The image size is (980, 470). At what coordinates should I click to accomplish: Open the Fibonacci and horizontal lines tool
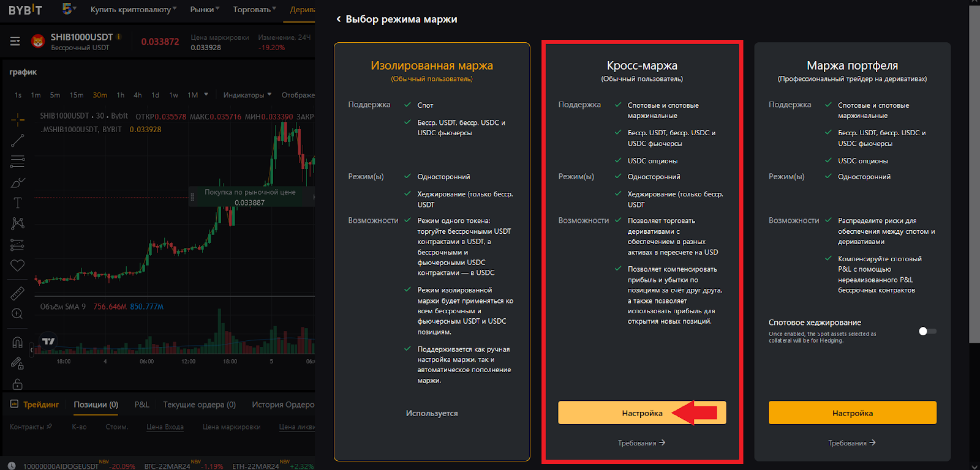point(17,162)
